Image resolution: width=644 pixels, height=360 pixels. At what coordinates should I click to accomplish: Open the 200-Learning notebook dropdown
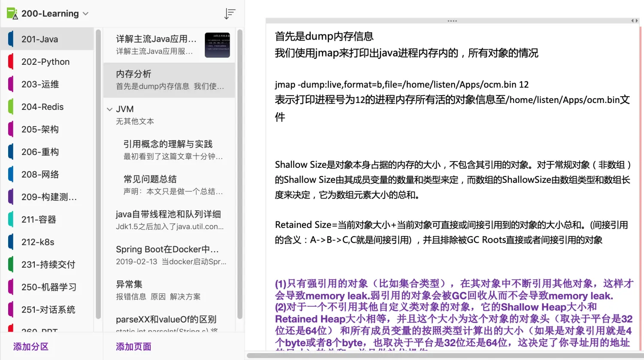(85, 14)
